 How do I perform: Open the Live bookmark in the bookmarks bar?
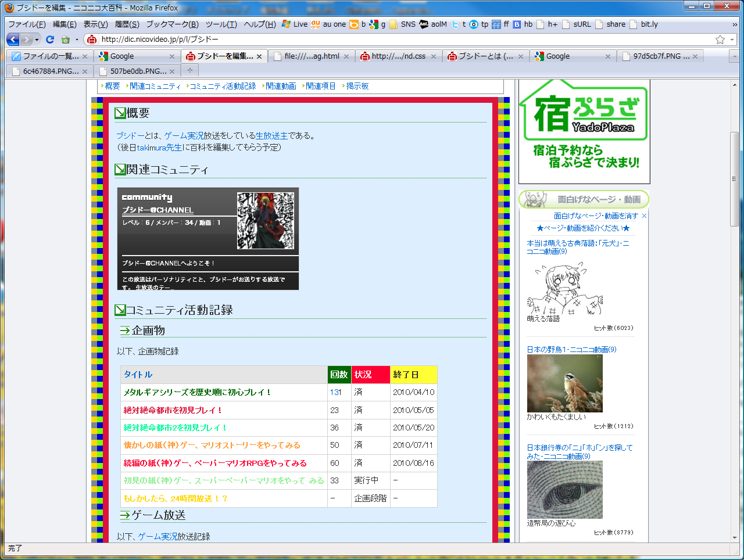point(295,24)
